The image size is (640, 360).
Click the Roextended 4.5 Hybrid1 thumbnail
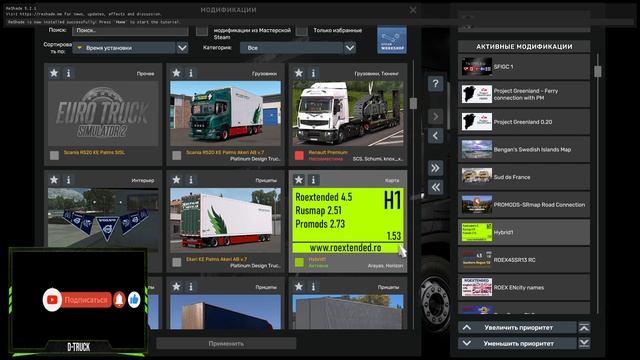coord(348,220)
